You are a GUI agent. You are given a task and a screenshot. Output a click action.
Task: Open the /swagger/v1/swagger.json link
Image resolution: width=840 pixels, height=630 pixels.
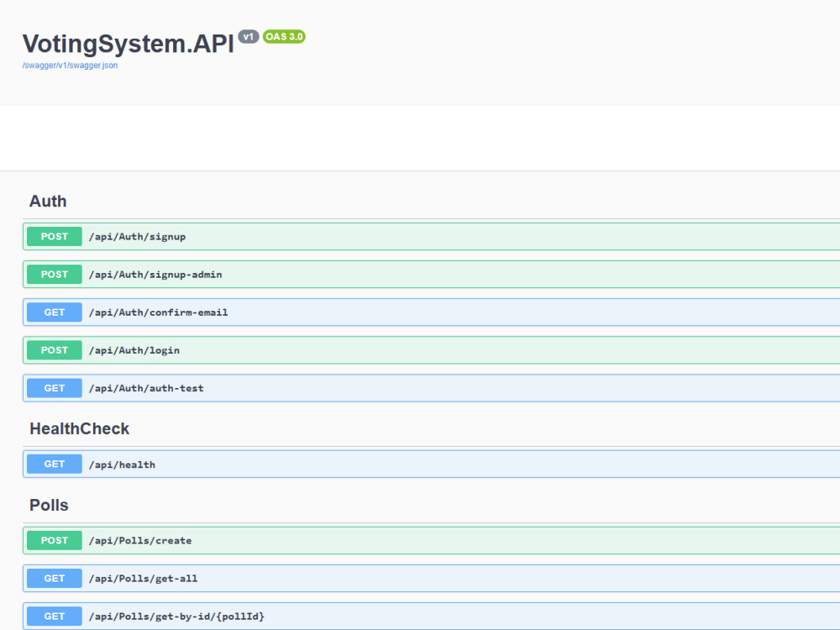[70, 66]
